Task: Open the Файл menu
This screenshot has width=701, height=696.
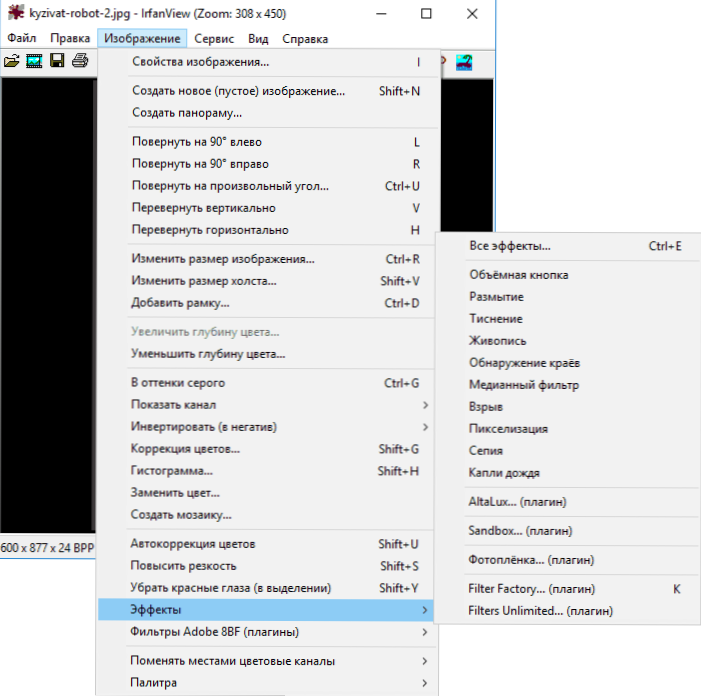Action: tap(21, 38)
